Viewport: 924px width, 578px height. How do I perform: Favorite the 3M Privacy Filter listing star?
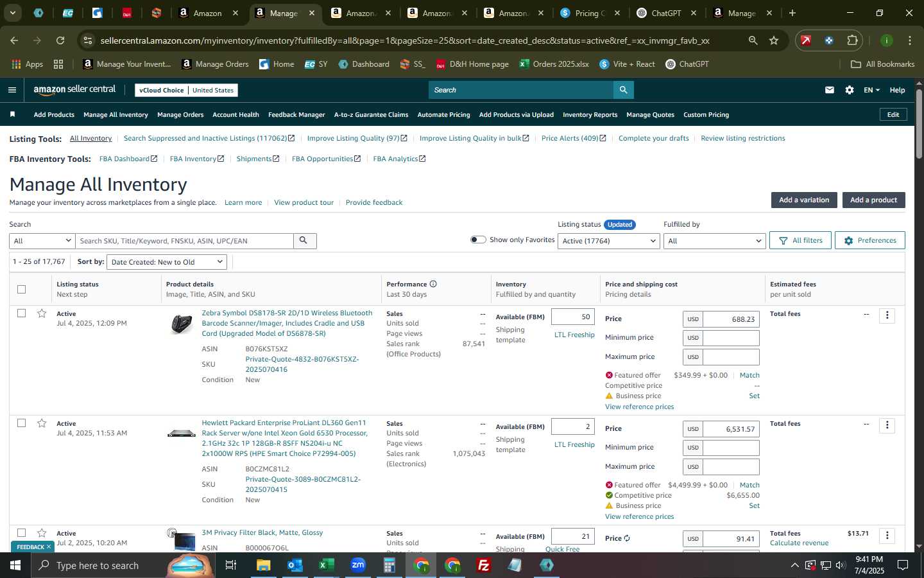pyautogui.click(x=42, y=533)
